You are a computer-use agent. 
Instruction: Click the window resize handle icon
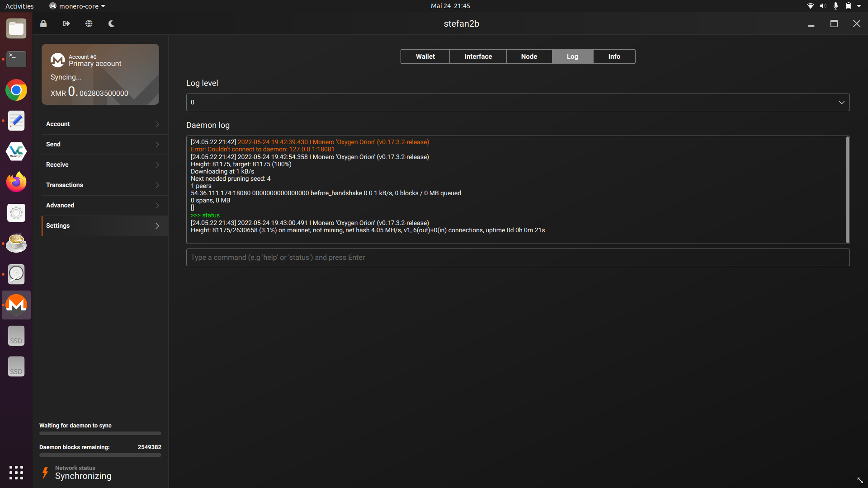860,480
